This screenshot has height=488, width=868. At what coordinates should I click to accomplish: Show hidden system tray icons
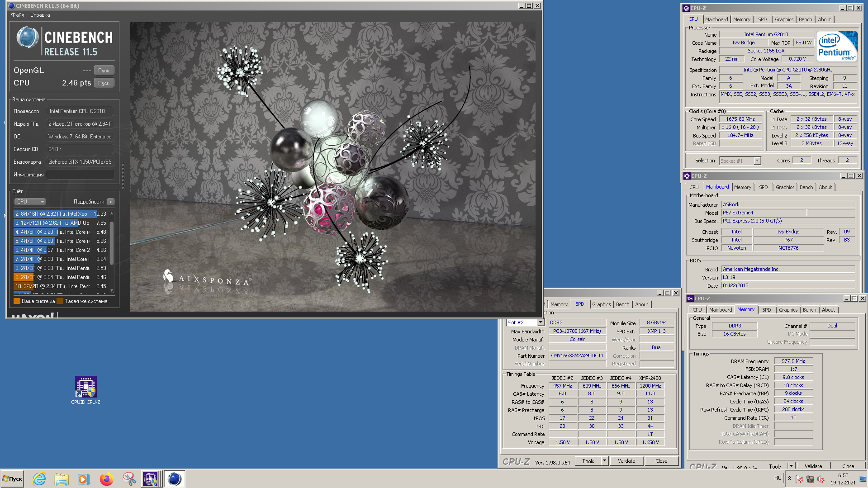[789, 478]
